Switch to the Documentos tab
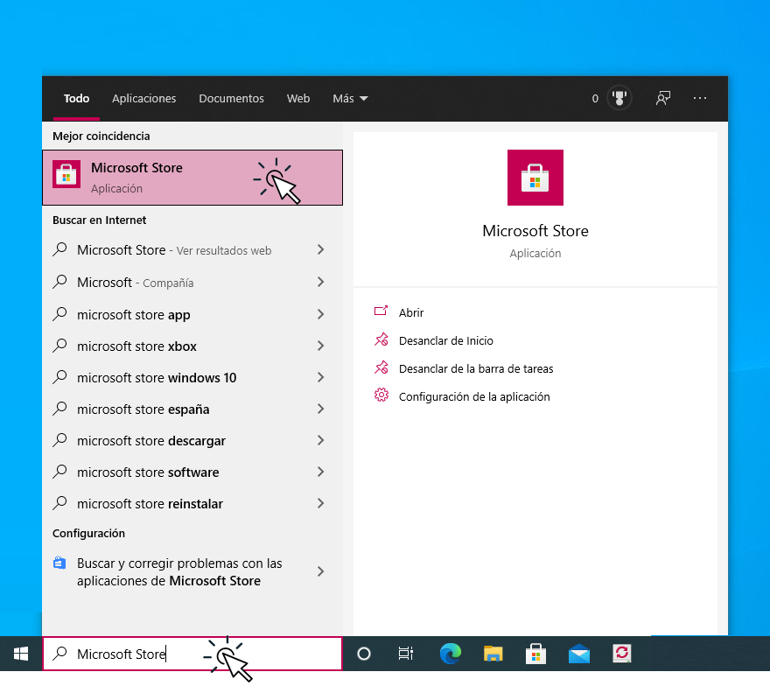Image resolution: width=770 pixels, height=700 pixels. [x=231, y=98]
